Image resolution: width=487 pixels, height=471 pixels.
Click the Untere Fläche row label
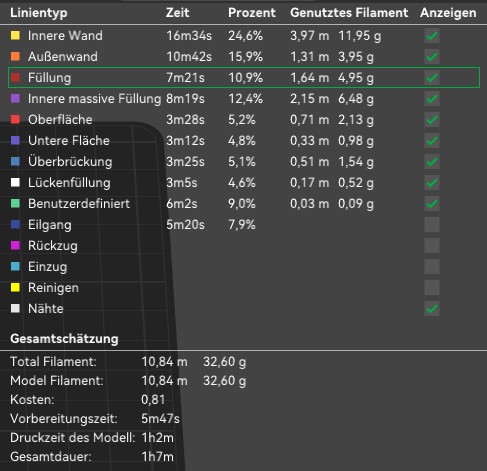pos(69,141)
